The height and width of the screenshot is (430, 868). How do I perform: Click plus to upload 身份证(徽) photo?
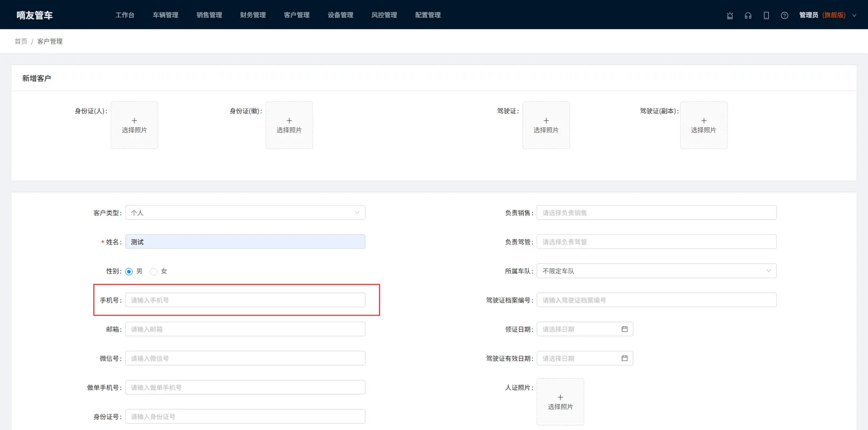point(289,125)
